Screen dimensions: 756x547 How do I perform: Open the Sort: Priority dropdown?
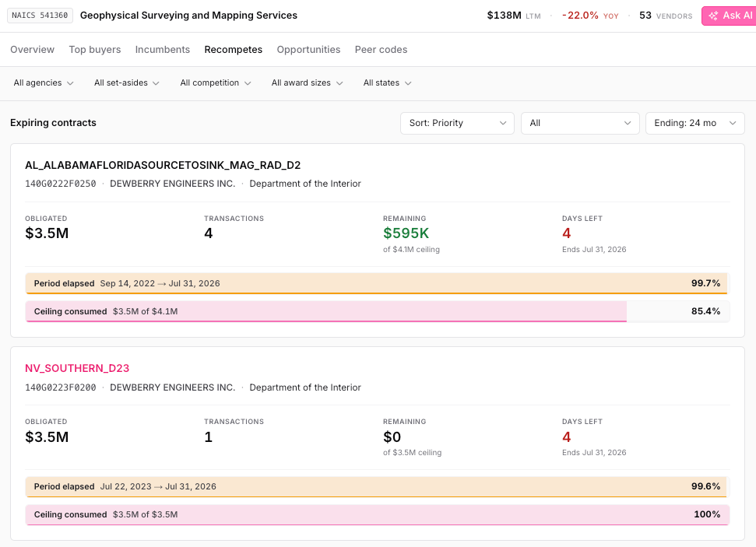[x=457, y=123]
